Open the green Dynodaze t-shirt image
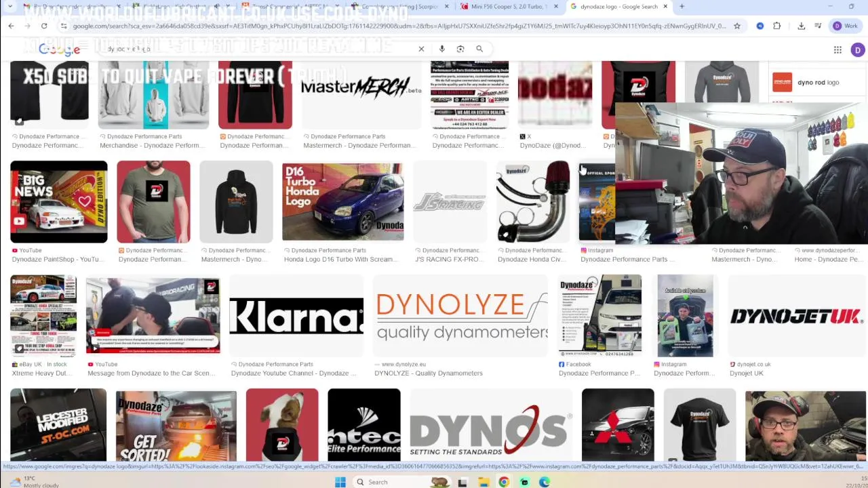Viewport: 868px width, 488px height. coord(153,202)
